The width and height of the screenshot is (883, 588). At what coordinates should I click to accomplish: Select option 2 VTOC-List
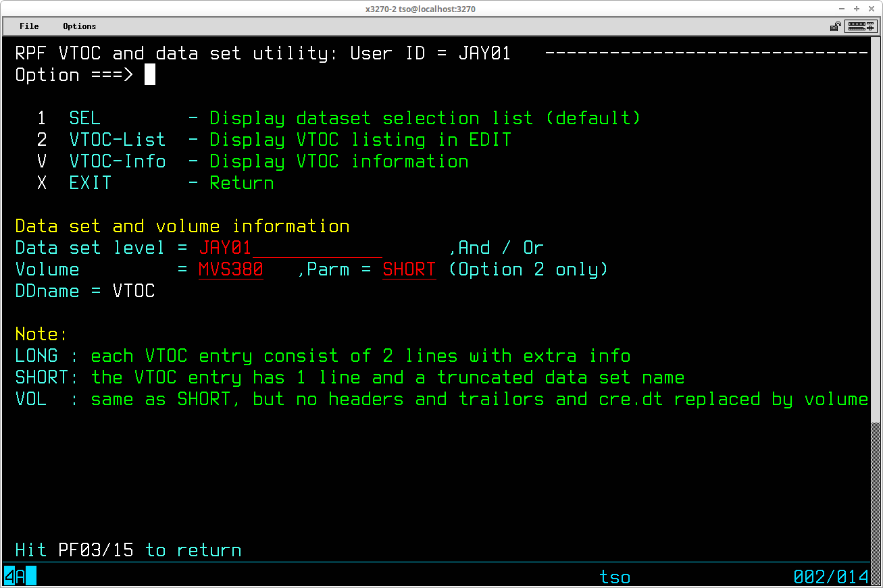[x=101, y=140]
